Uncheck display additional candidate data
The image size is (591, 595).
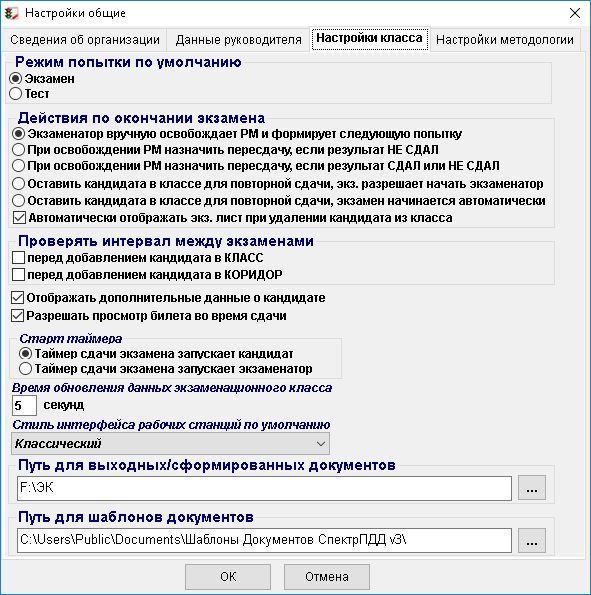pos(168,298)
